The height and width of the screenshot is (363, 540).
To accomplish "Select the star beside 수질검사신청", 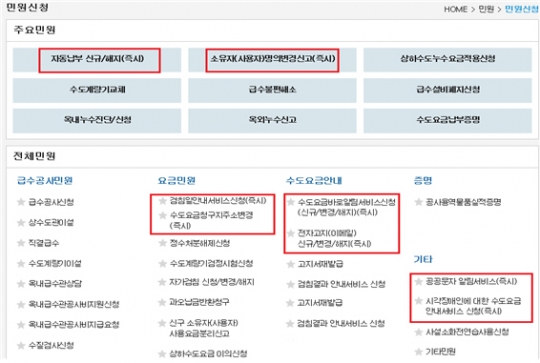I will coord(21,345).
